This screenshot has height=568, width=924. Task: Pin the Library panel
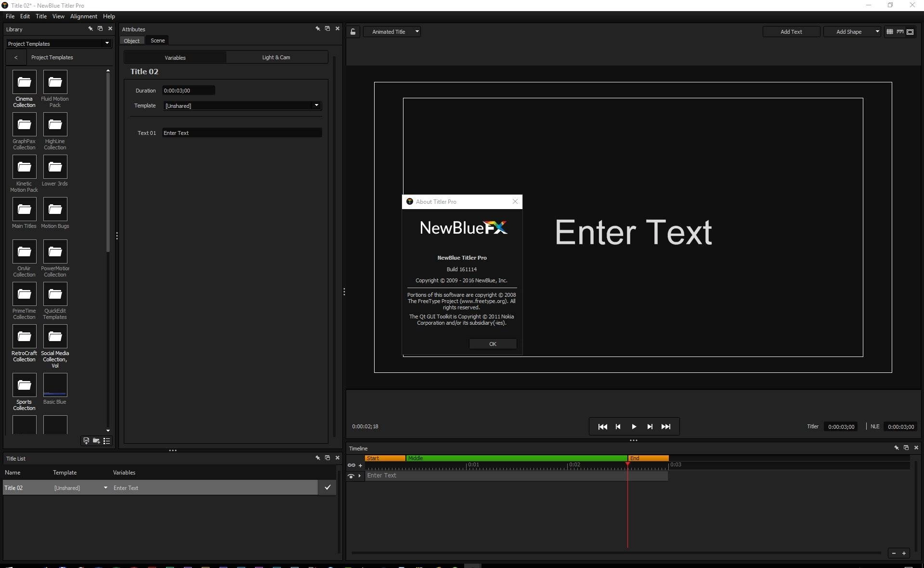click(x=90, y=29)
